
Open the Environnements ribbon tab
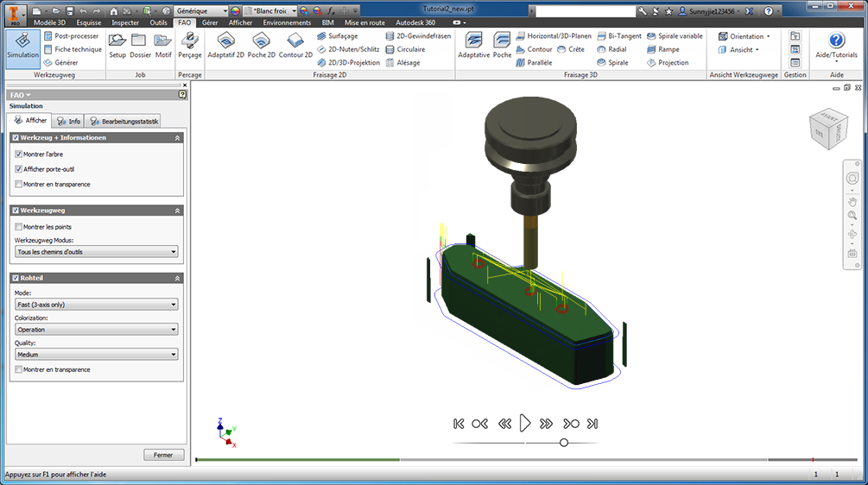(x=287, y=22)
